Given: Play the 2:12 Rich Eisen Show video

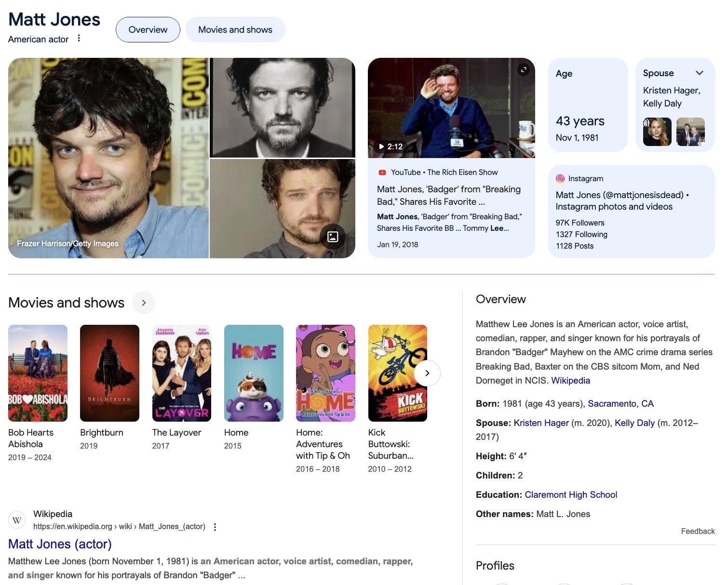Looking at the screenshot, I should pyautogui.click(x=451, y=108).
